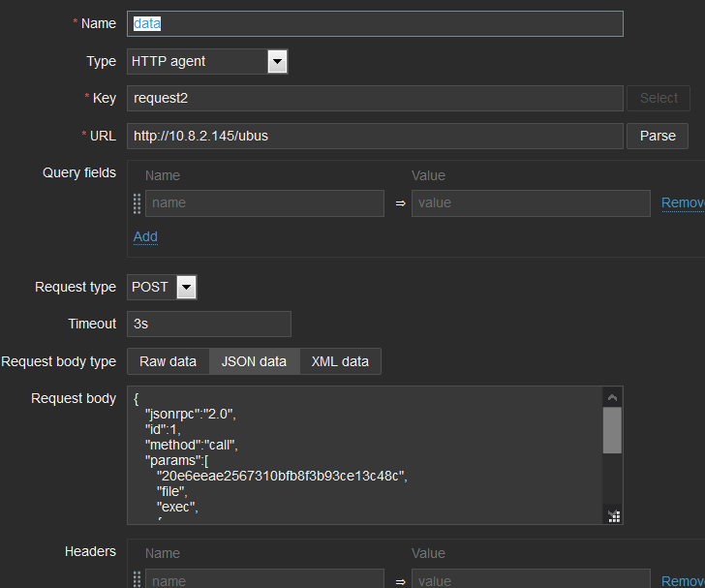Click the Name input field containing data
The width and height of the screenshot is (705, 588).
(x=375, y=24)
